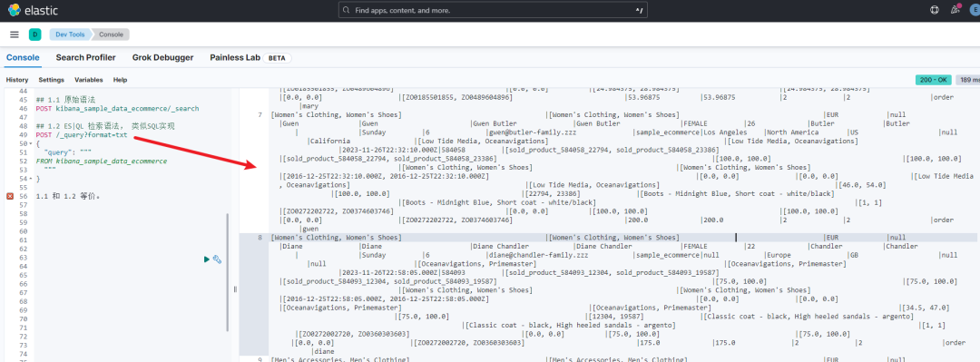980x362 pixels.
Task: Select output row number 7
Action: click(260, 115)
